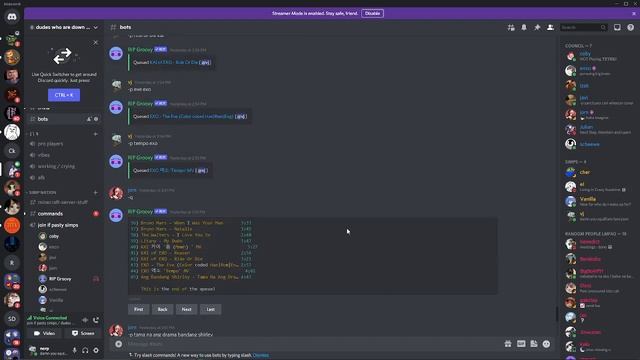Click Last page button in queue
Screen dimensions: 640x360
point(211,309)
